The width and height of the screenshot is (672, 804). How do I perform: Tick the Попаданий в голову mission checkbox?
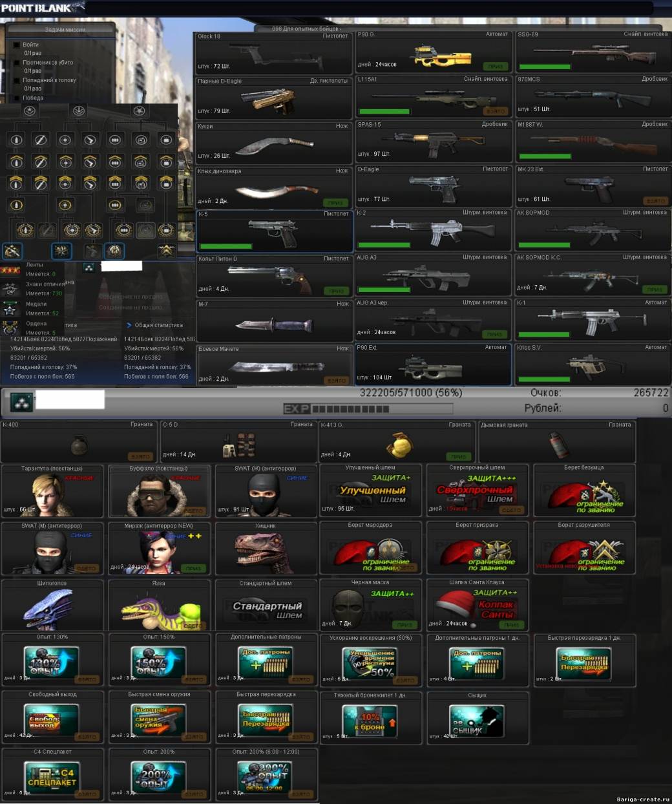click(17, 80)
